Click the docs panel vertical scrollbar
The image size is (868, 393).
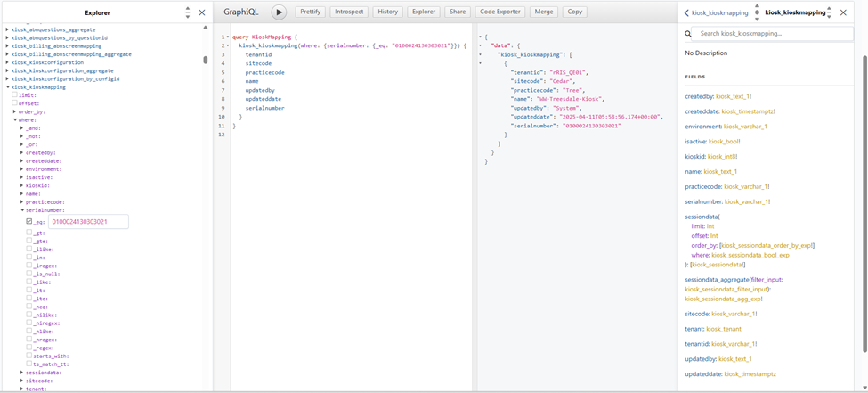pos(864,202)
